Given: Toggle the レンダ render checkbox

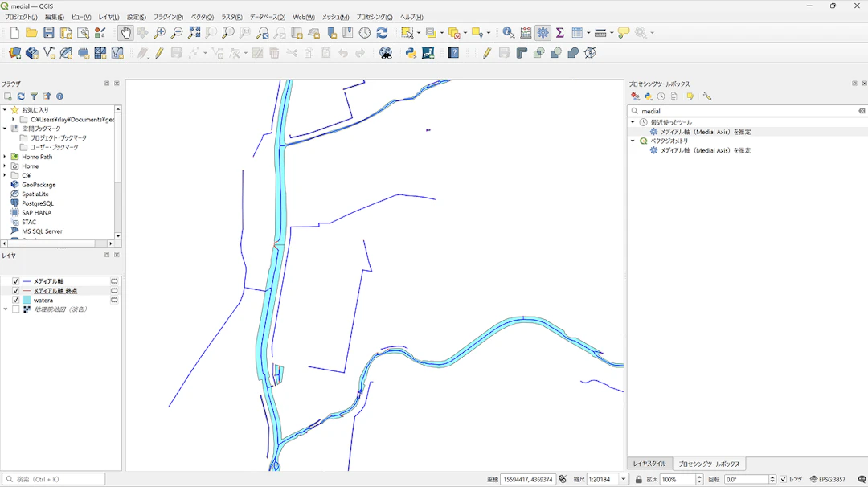Looking at the screenshot, I should coord(784,479).
